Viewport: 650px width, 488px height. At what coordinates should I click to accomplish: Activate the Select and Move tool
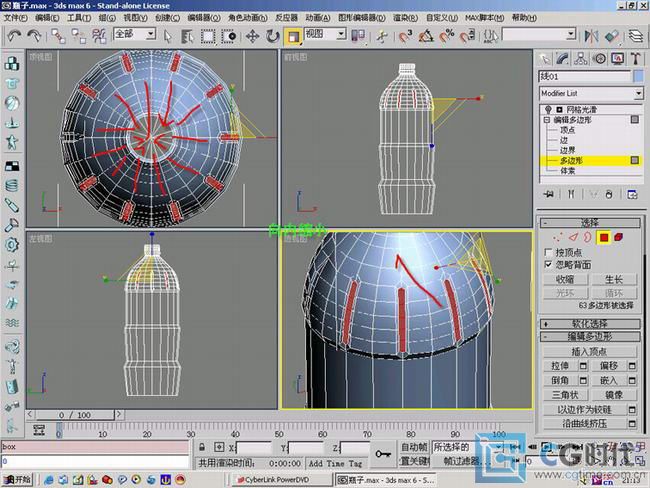click(x=252, y=36)
